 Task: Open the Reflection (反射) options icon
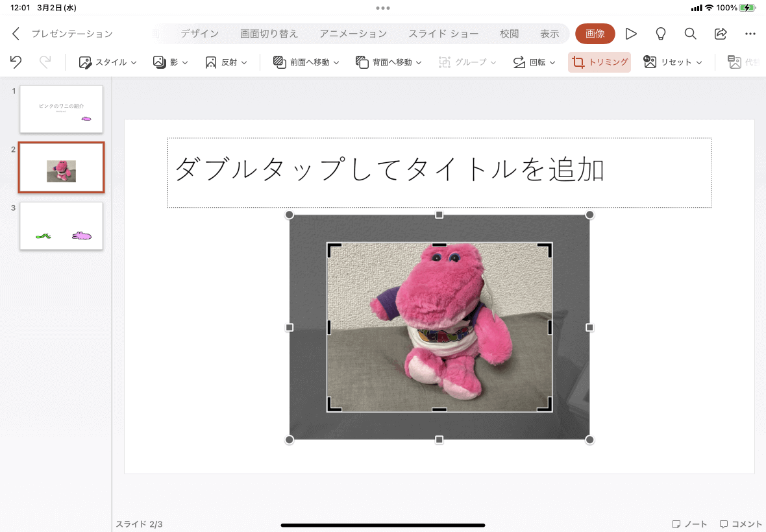[x=210, y=62]
